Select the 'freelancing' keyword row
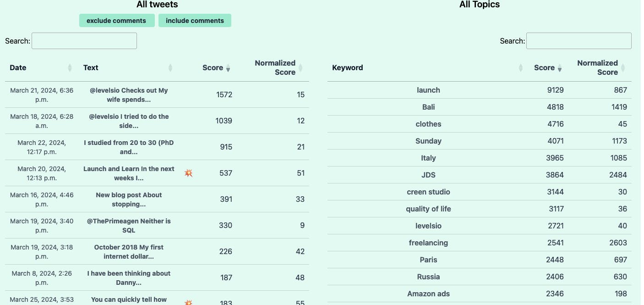The image size is (644, 305). click(479, 243)
